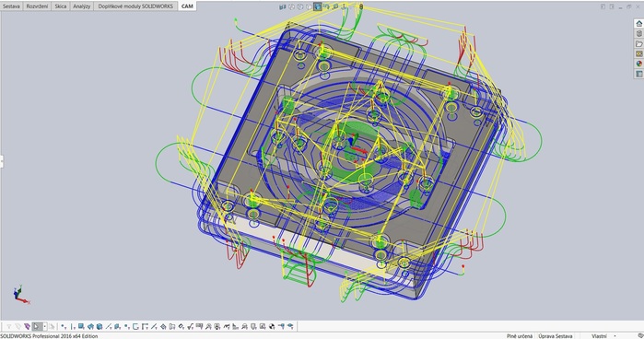Image resolution: width=644 pixels, height=339 pixels.
Task: Click the design library icon in task pane
Action: [x=638, y=34]
